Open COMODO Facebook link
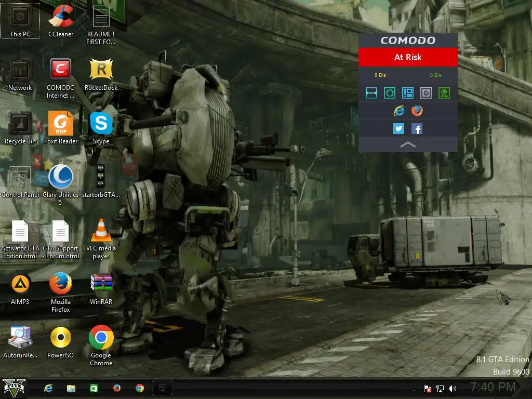The width and height of the screenshot is (532, 399). (417, 129)
